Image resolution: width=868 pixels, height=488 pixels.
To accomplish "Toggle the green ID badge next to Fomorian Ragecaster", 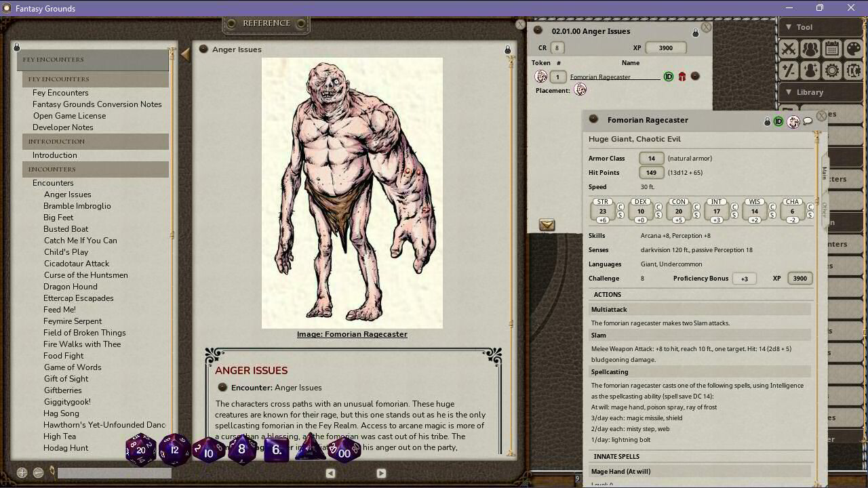I will [668, 77].
